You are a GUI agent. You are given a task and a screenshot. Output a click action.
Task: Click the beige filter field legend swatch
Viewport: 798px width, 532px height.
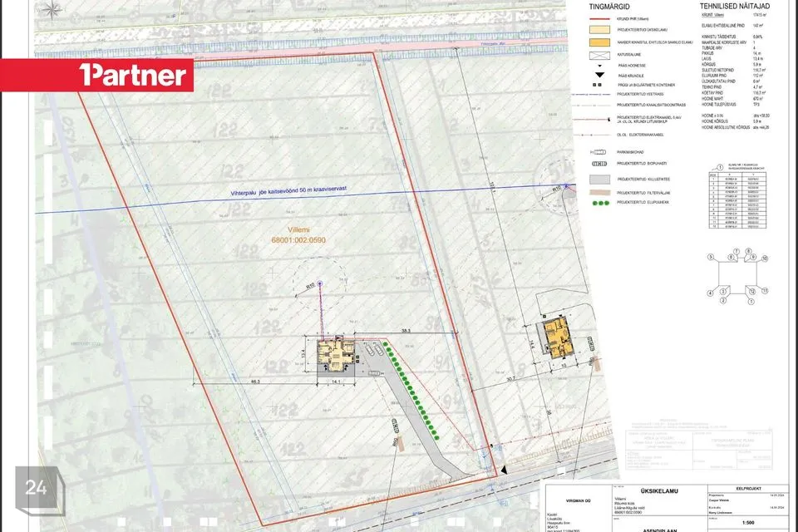coord(599,193)
